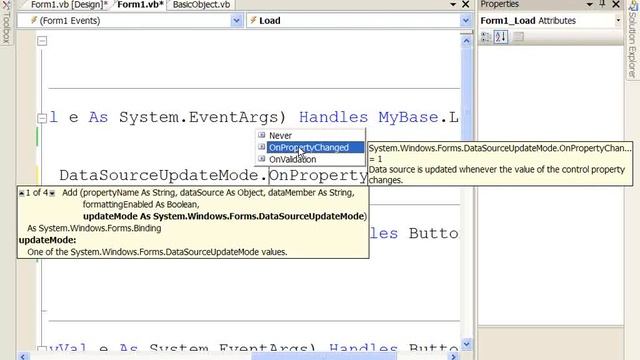
Task: Select the Form1.vb code tab
Action: 140,5
